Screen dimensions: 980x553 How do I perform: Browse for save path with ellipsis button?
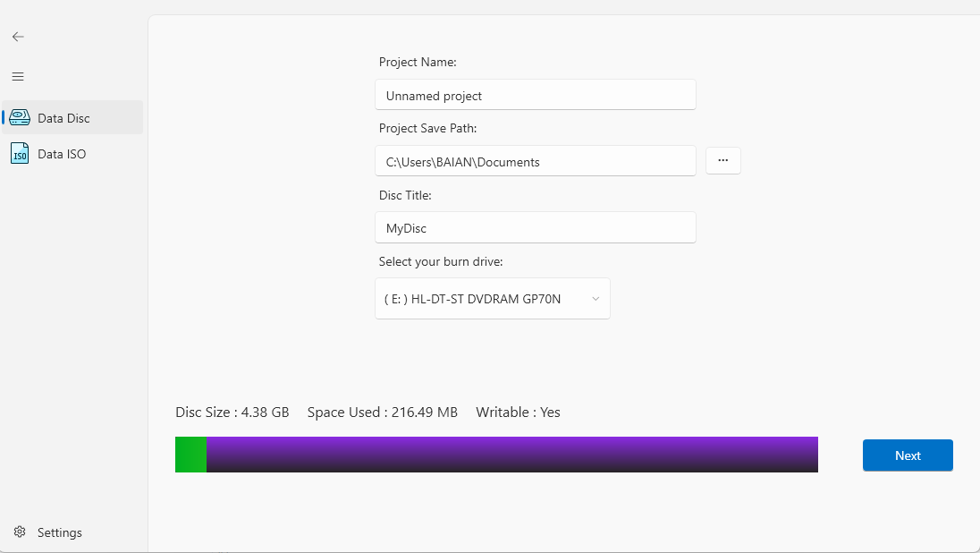(x=723, y=161)
